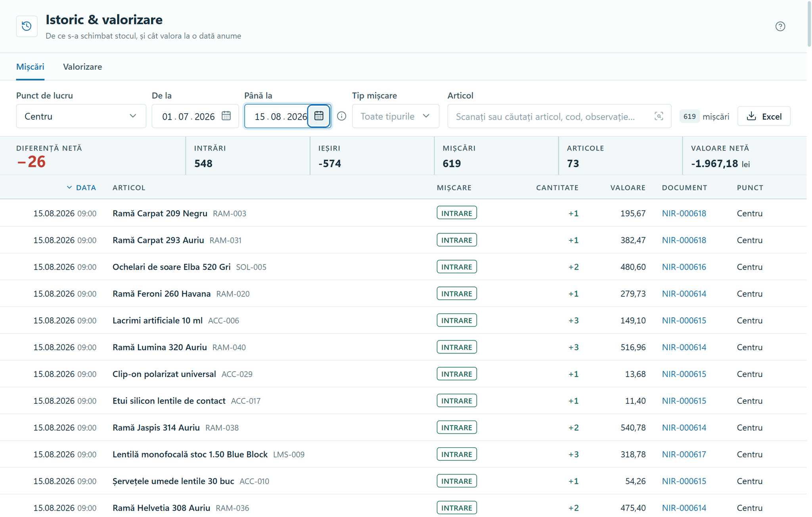Click the Valoare netă -1.967,18 lei summary
Screen dimensions: 812x517
745,156
